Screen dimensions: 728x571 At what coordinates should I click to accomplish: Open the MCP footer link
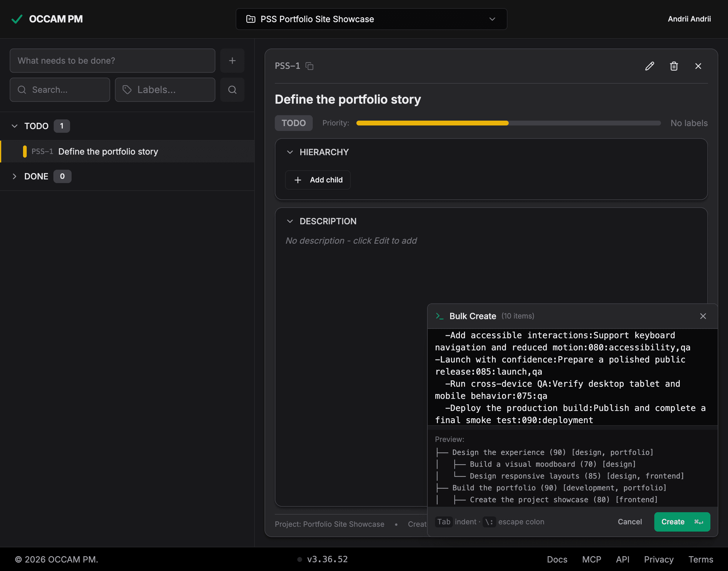click(x=591, y=559)
